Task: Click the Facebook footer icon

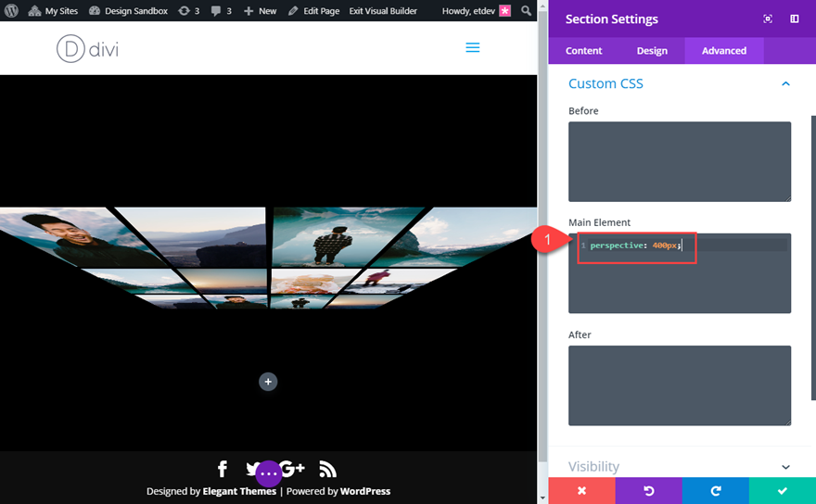Action: [223, 469]
